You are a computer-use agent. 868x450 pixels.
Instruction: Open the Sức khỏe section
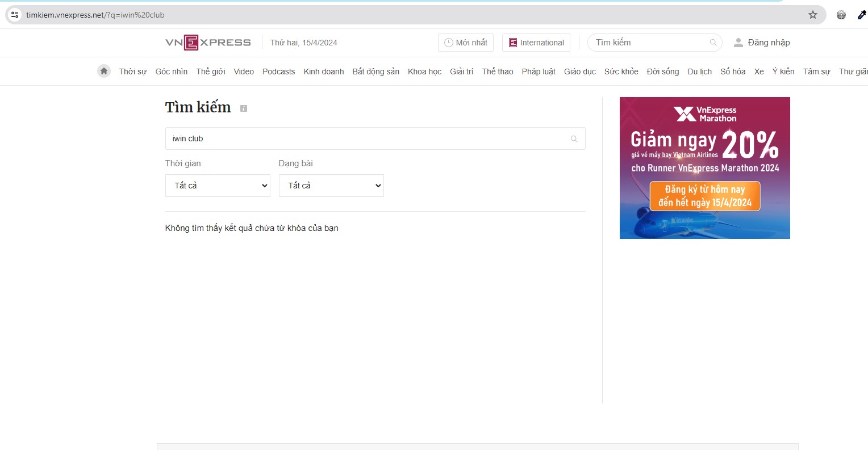[x=621, y=72]
